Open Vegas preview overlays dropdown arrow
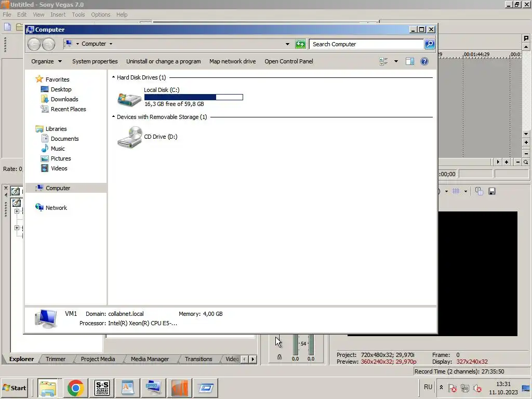The height and width of the screenshot is (399, 532). [465, 191]
